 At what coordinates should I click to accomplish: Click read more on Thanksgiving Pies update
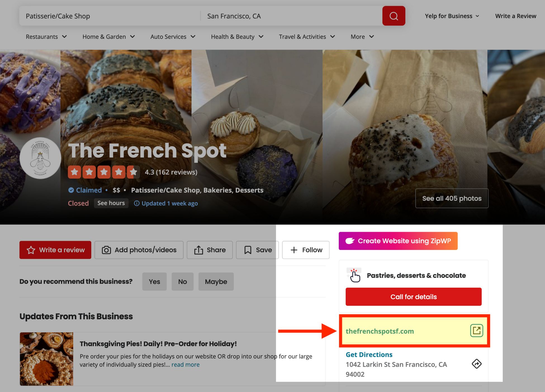[185, 364]
